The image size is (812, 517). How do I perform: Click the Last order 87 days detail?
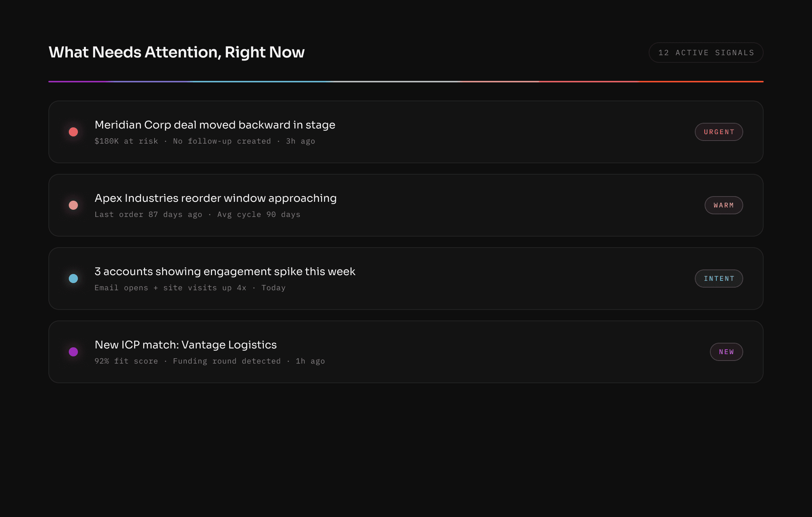pos(197,214)
